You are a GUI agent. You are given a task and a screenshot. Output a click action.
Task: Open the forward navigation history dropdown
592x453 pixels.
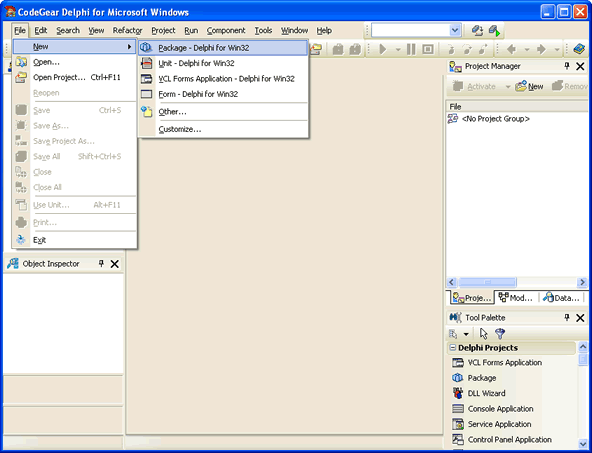557,50
